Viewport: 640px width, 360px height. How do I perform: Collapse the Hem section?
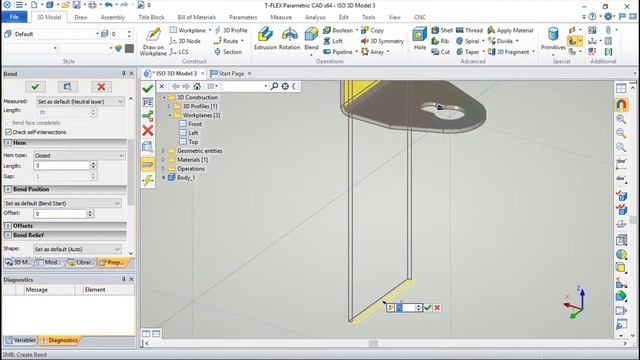point(8,143)
